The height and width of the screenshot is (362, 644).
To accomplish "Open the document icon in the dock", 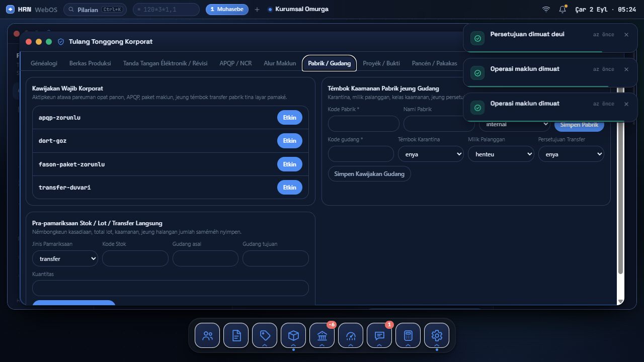I will [x=236, y=335].
